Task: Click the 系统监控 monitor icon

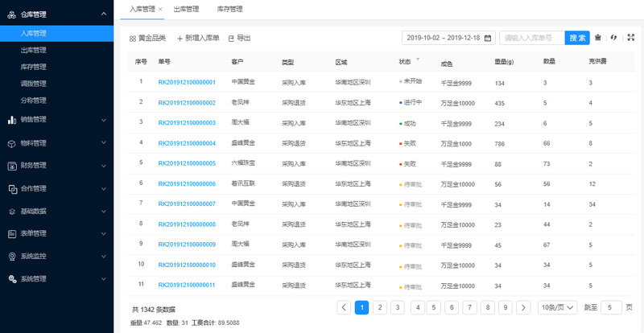Action: click(12, 257)
